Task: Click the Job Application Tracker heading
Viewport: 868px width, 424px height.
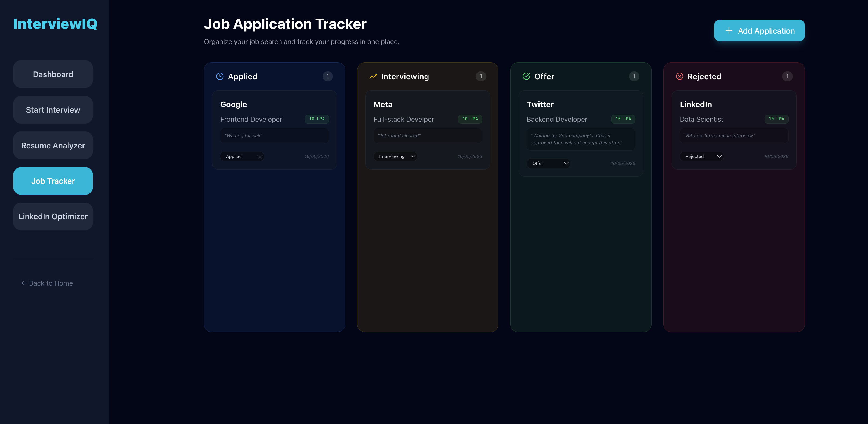Action: (285, 24)
